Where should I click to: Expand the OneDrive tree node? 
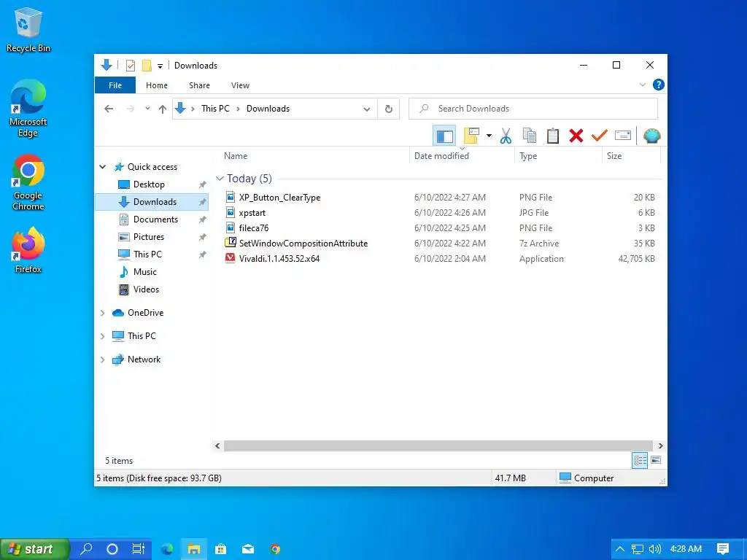(102, 313)
